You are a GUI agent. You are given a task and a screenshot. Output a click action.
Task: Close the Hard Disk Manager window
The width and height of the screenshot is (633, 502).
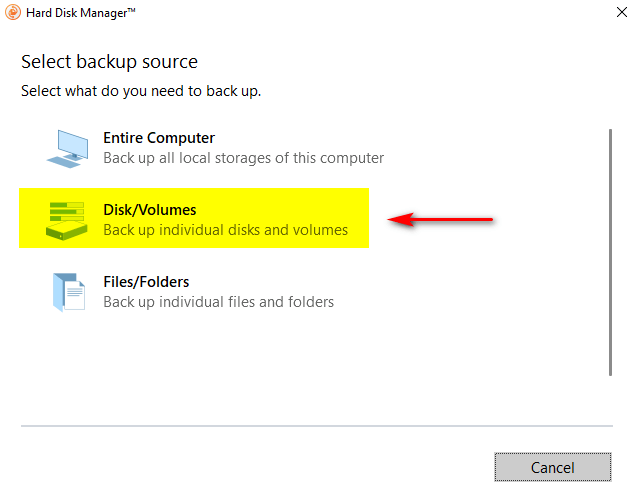(610, 15)
